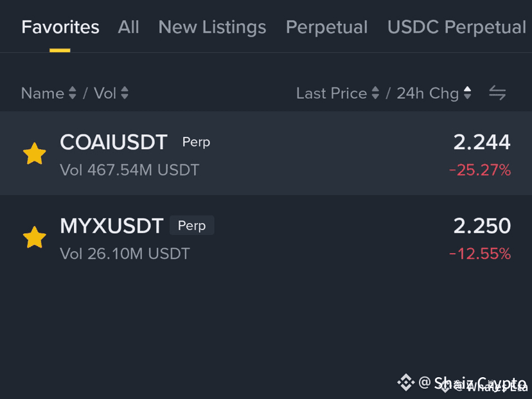532x399 pixels.
Task: Go to USDC Perpetual tab
Action: 457,27
